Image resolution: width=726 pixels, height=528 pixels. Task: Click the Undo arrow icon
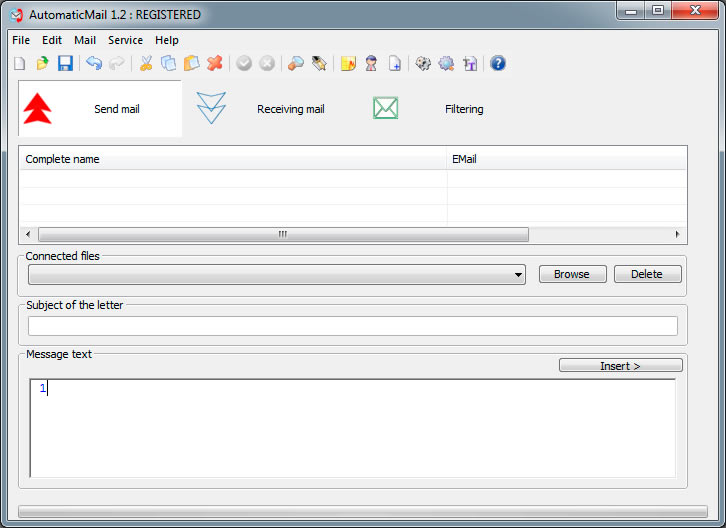[x=93, y=64]
